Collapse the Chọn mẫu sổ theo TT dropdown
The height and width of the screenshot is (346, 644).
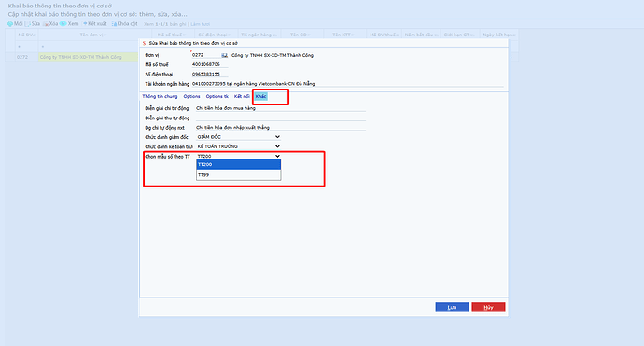[238, 156]
